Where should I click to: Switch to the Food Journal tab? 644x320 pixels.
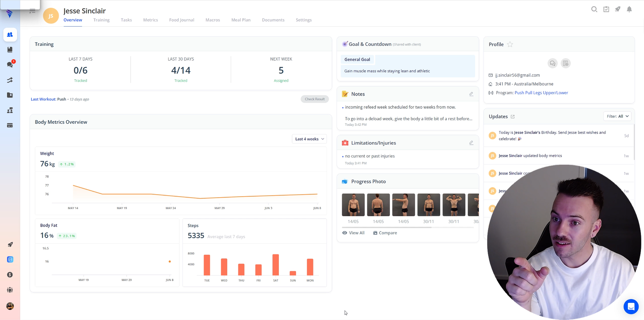pyautogui.click(x=182, y=20)
